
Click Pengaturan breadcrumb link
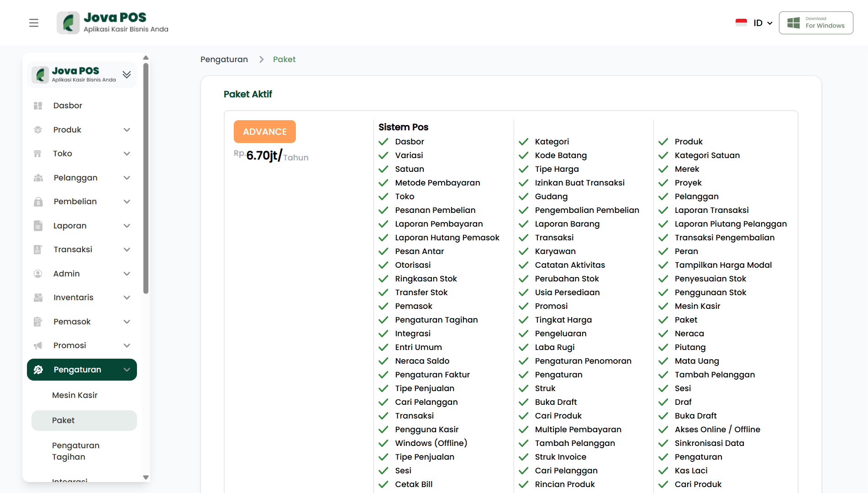[224, 59]
